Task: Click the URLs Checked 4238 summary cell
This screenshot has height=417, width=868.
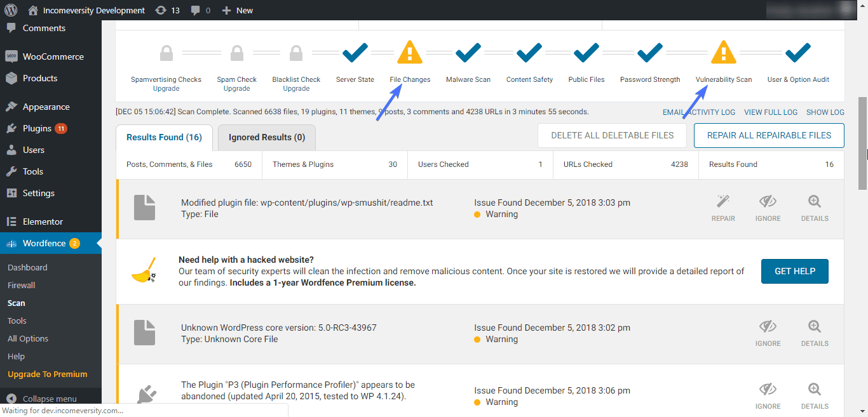Action: click(626, 164)
